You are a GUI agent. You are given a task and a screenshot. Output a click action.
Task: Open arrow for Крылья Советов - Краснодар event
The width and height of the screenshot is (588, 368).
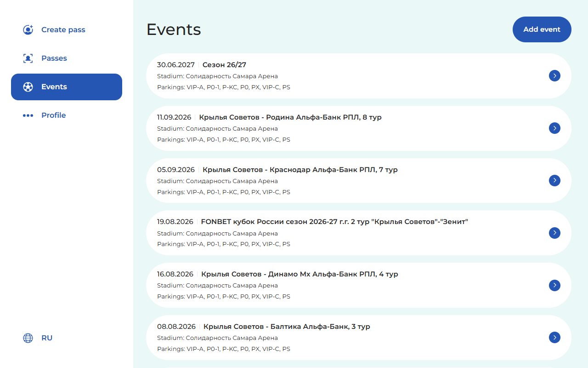pyautogui.click(x=554, y=180)
